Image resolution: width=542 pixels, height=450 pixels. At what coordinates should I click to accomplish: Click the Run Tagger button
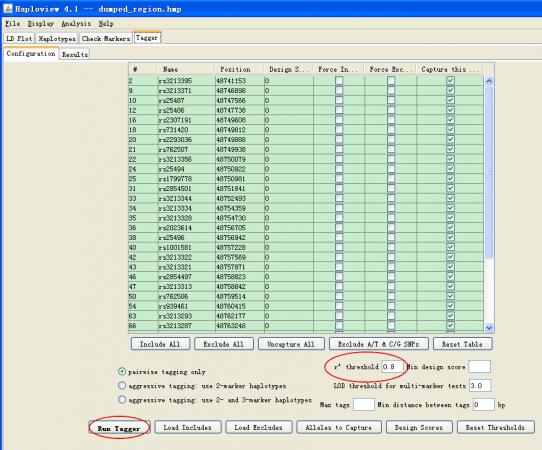click(119, 428)
